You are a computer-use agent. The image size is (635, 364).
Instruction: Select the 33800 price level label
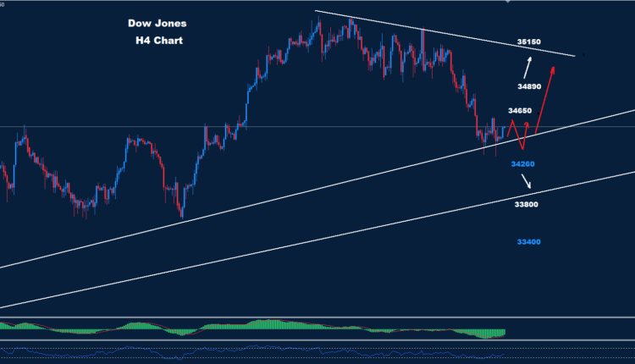[527, 205]
